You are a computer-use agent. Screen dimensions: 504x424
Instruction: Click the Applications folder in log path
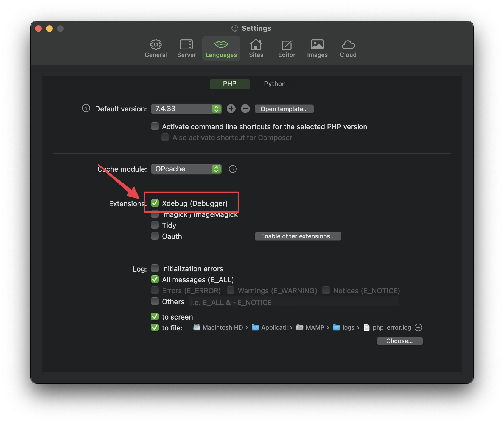[270, 327]
